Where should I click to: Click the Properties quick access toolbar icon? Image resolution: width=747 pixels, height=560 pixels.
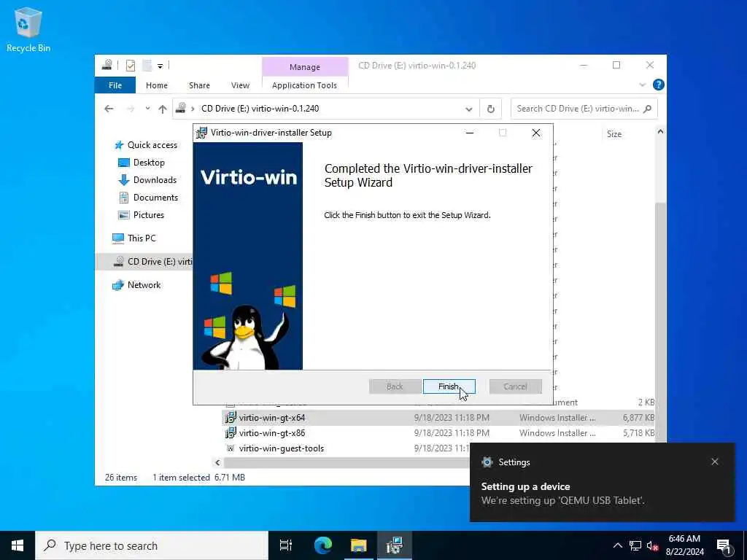[131, 65]
